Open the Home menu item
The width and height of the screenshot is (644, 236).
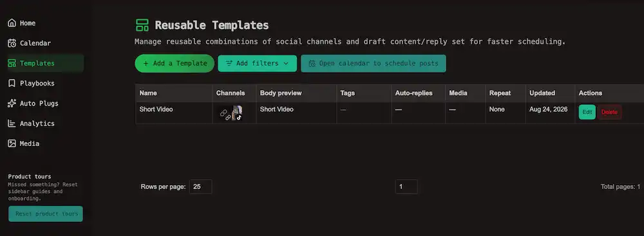(x=28, y=23)
